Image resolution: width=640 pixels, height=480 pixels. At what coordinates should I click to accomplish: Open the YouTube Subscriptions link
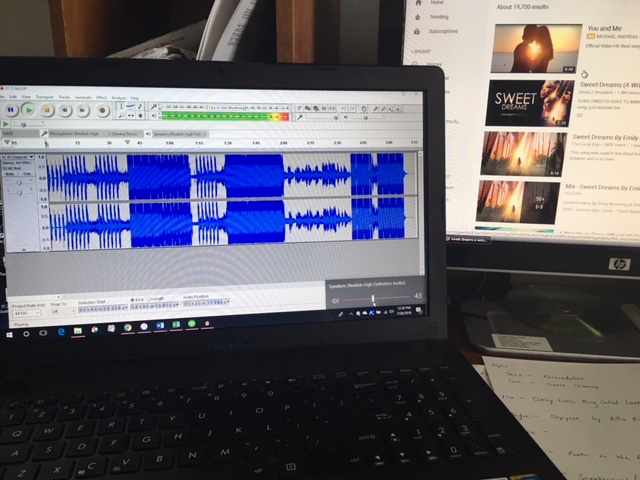pos(441,31)
